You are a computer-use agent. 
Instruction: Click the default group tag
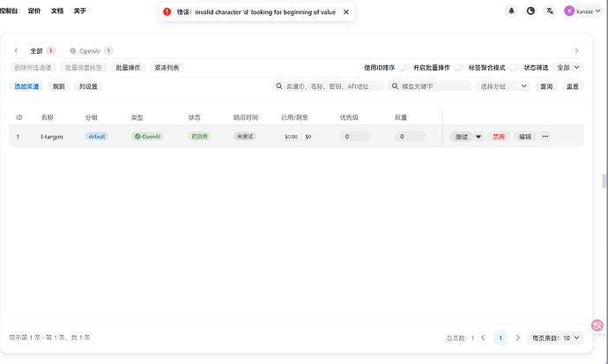click(97, 136)
